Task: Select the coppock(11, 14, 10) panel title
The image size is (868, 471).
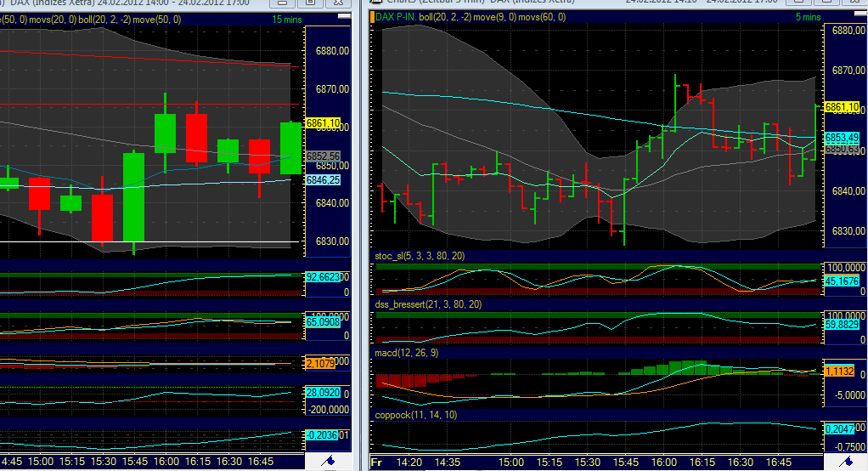Action: [x=415, y=415]
